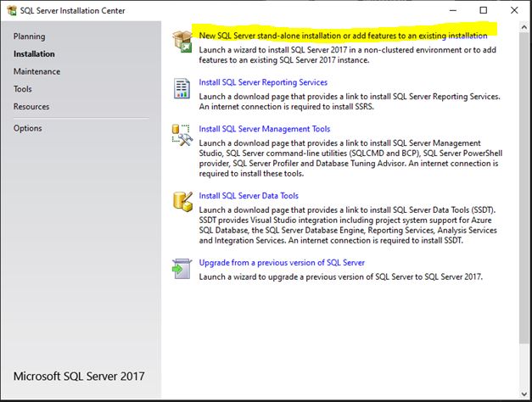Click Install SQL Server Management Tools link
The image size is (532, 402).
click(265, 130)
